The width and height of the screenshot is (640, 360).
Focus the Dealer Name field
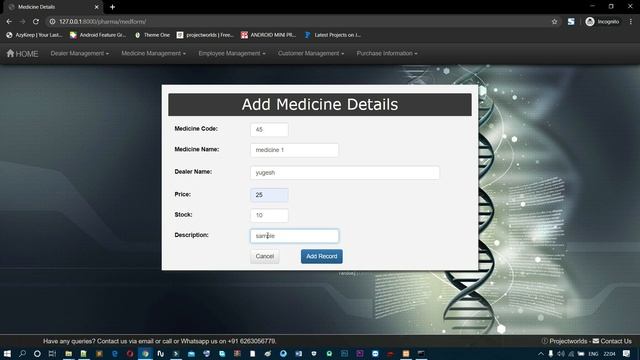[x=345, y=173]
